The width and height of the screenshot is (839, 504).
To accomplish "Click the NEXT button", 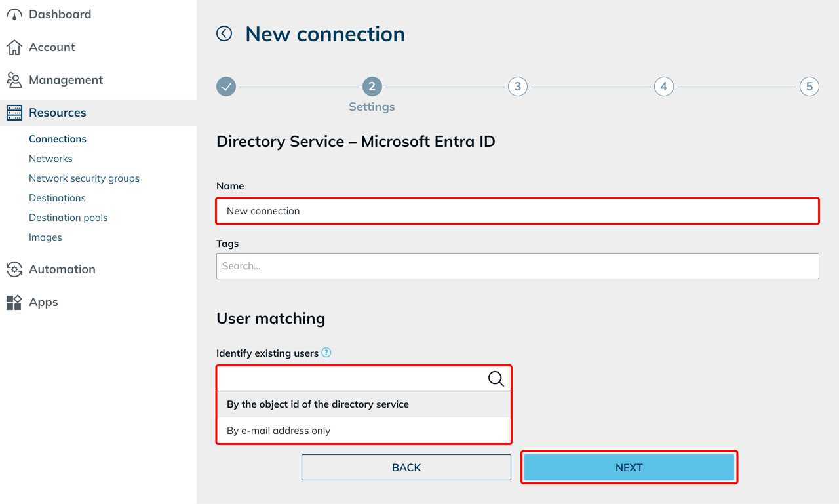I will pos(629,467).
